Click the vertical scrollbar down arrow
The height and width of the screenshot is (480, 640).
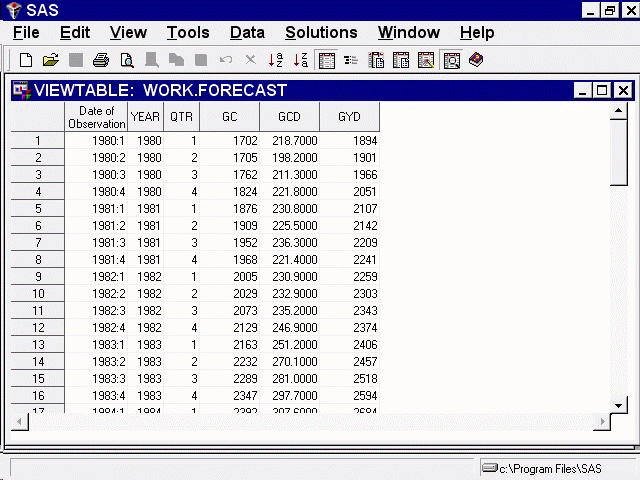coord(619,405)
